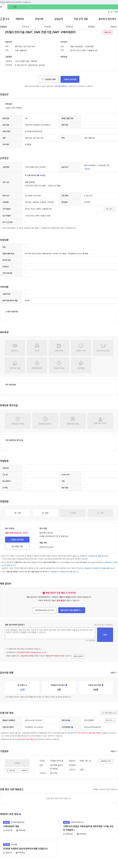This screenshot has height=868, width=118.
Task: Click the 면접 selection step icon
Action: click(x=45, y=513)
